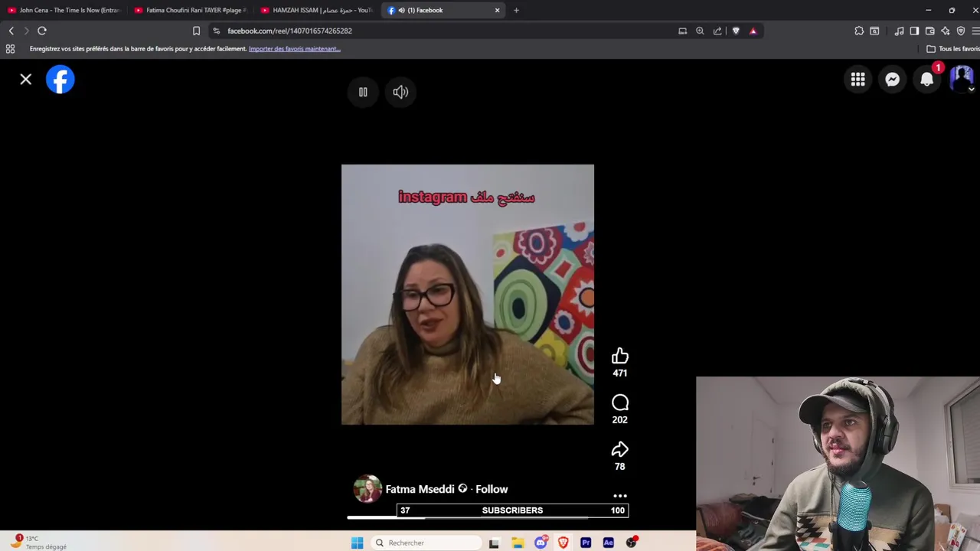The height and width of the screenshot is (551, 980).
Task: Open the browser extensions puzzle icon
Action: [859, 31]
